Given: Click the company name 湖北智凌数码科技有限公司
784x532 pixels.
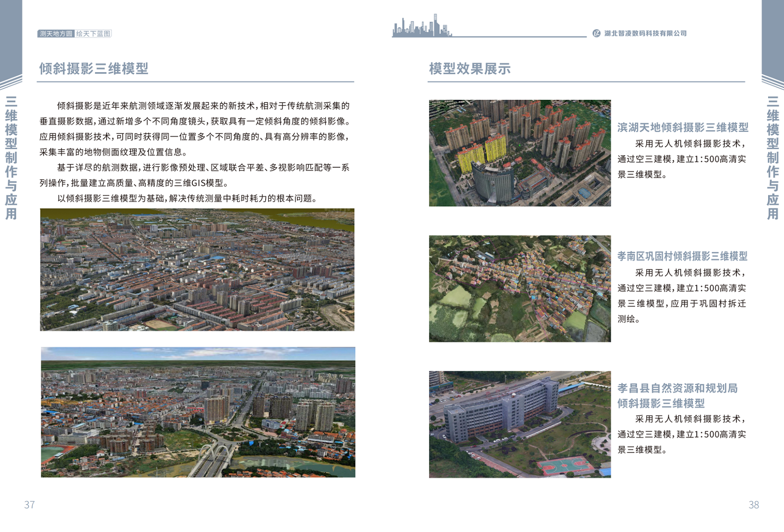Looking at the screenshot, I should pyautogui.click(x=645, y=33).
